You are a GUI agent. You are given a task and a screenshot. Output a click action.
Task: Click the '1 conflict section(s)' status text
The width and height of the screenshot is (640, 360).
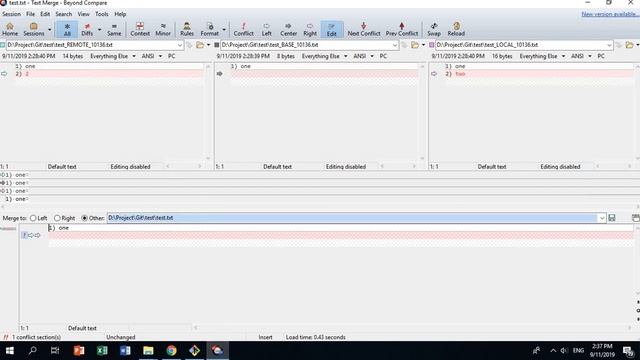(x=36, y=338)
